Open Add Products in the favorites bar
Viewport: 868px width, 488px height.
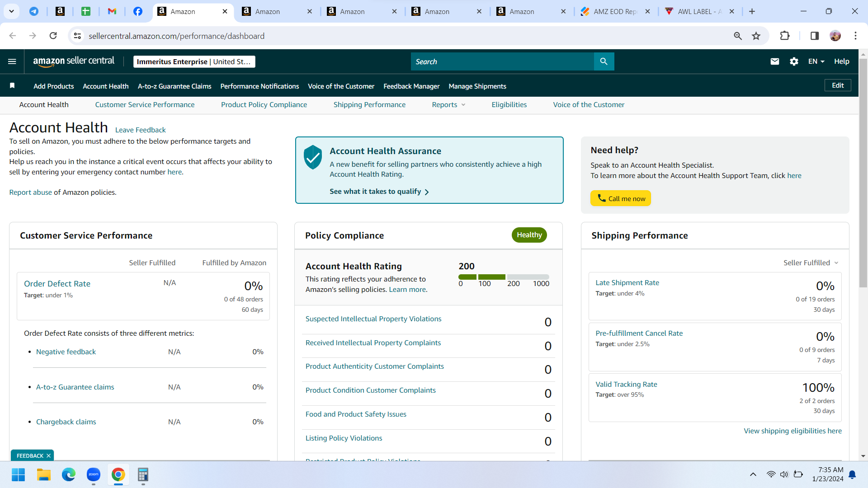54,86
